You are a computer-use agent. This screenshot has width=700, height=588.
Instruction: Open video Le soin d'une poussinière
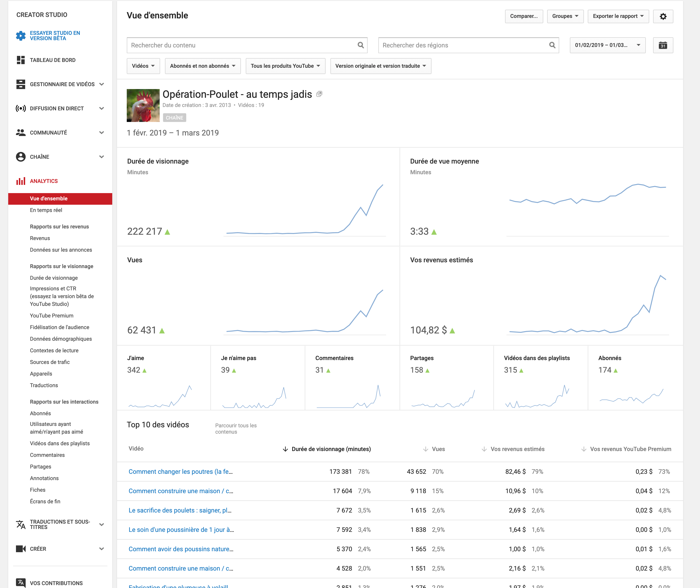point(181,530)
